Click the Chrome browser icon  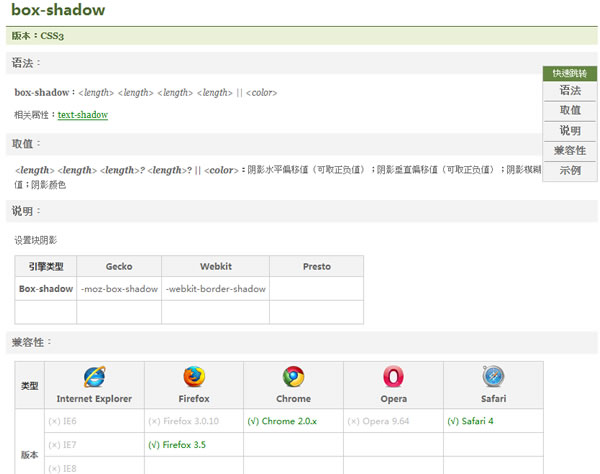pos(293,377)
